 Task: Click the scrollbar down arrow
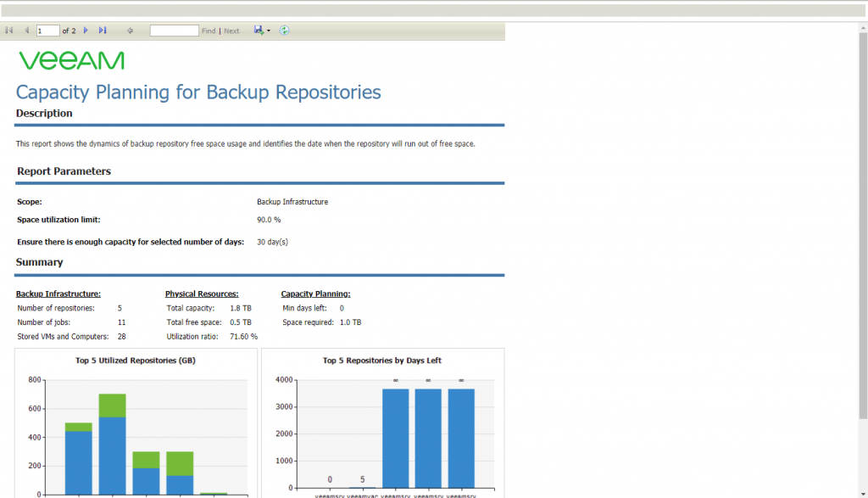click(863, 494)
